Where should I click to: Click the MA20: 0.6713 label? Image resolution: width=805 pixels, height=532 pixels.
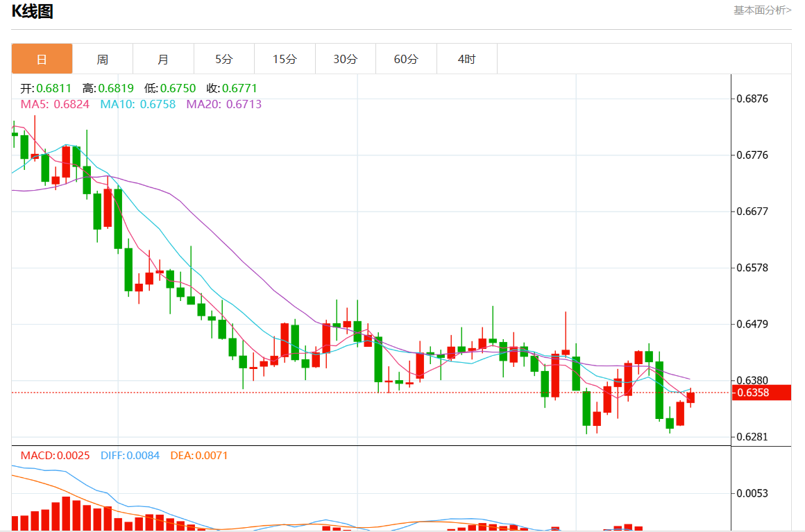pyautogui.click(x=224, y=104)
